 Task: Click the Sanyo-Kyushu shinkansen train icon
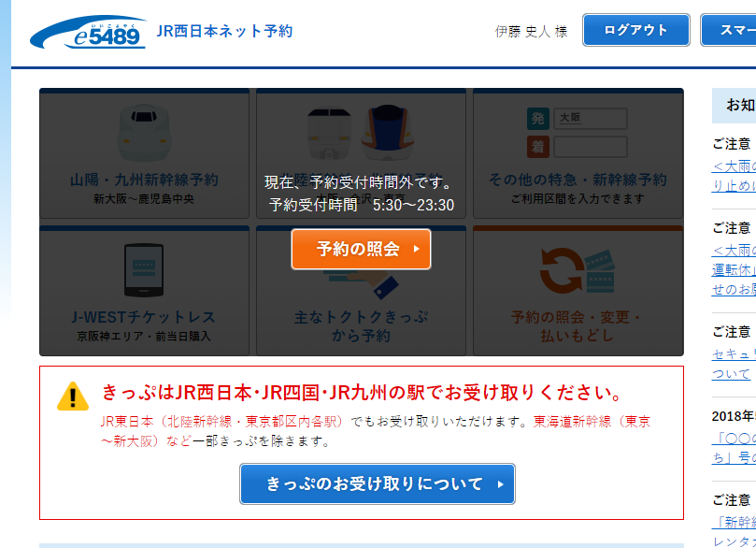pyautogui.click(x=144, y=133)
